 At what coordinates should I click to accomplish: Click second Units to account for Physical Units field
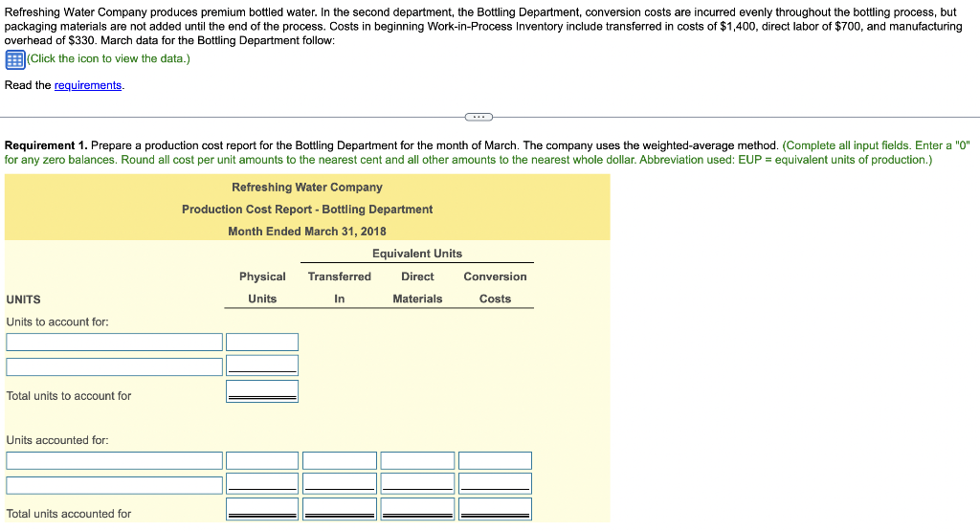pos(262,365)
